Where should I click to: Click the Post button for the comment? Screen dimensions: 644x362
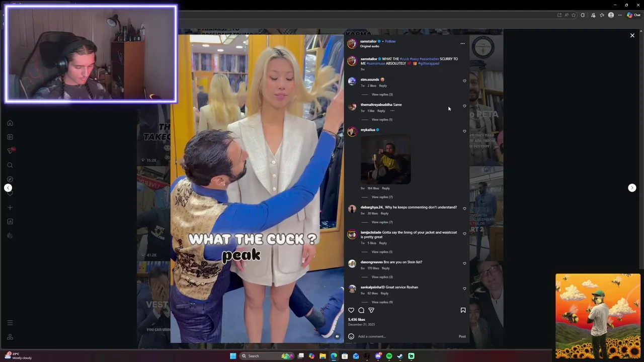[462, 336]
